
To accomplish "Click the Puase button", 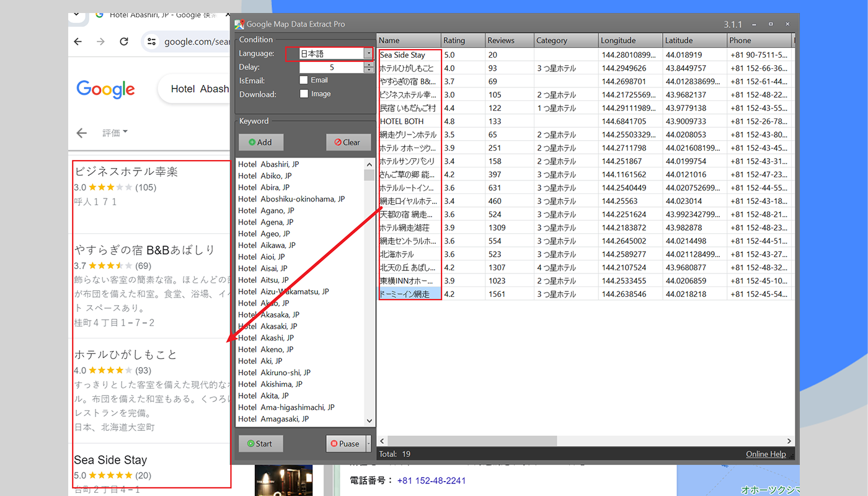I will click(x=345, y=443).
